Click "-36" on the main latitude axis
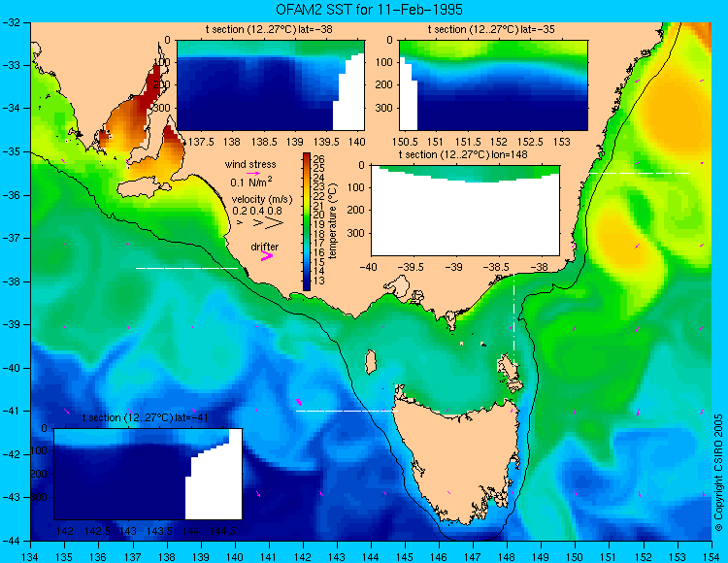 (11, 195)
